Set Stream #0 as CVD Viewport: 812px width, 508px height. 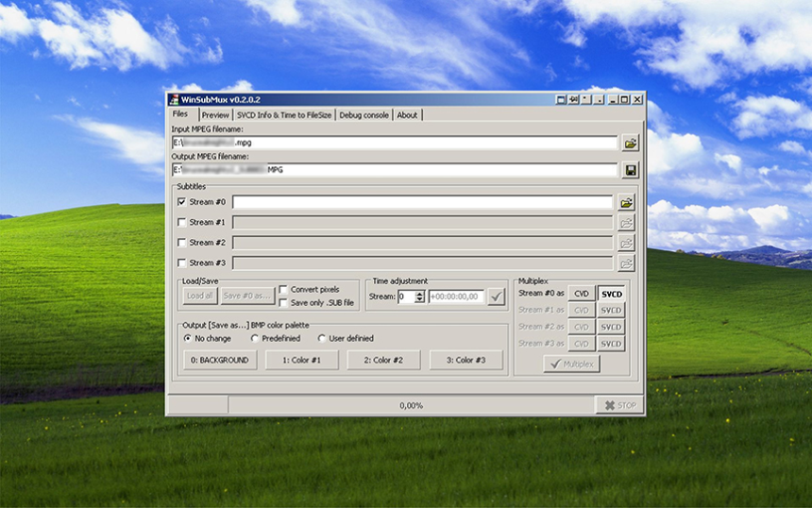582,294
